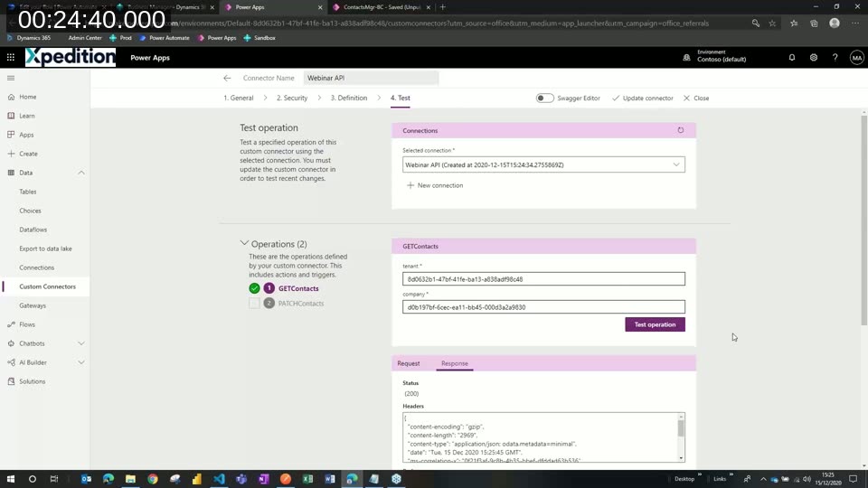Open Power Automate bookmark
This screenshot has width=868, height=488.
point(165,38)
